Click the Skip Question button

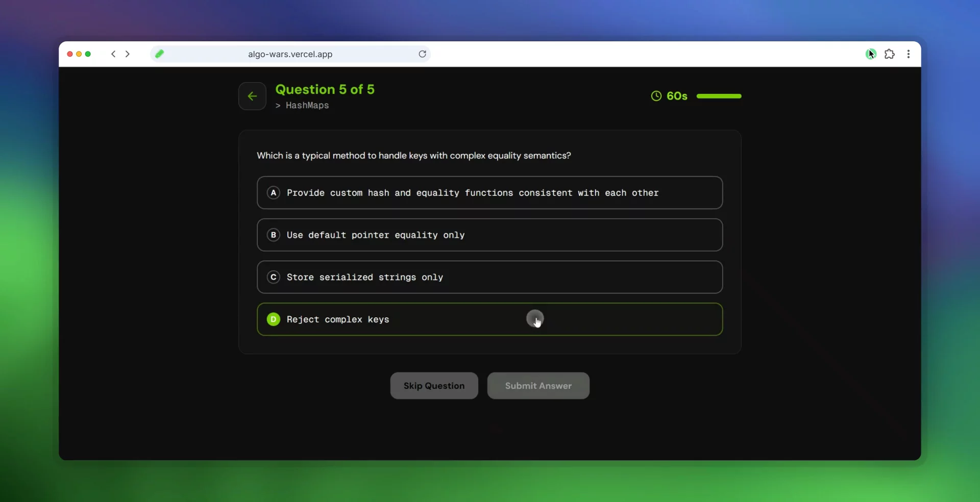tap(434, 386)
